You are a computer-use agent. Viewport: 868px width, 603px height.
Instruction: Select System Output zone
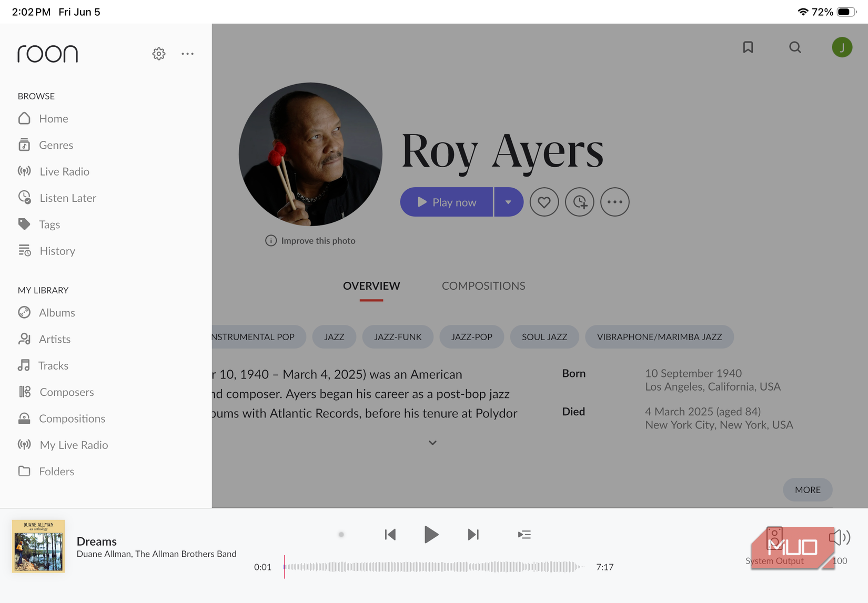tap(774, 546)
